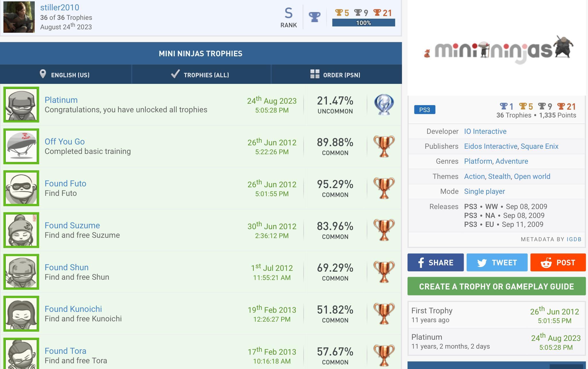Open the Single player mode link
The width and height of the screenshot is (588, 369).
(484, 191)
